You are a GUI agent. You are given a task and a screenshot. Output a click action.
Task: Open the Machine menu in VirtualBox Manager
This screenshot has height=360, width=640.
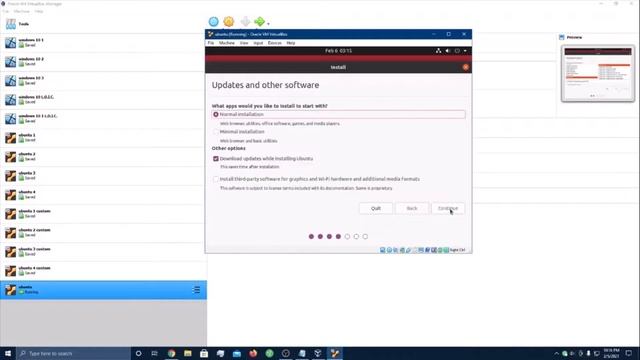(x=22, y=11)
